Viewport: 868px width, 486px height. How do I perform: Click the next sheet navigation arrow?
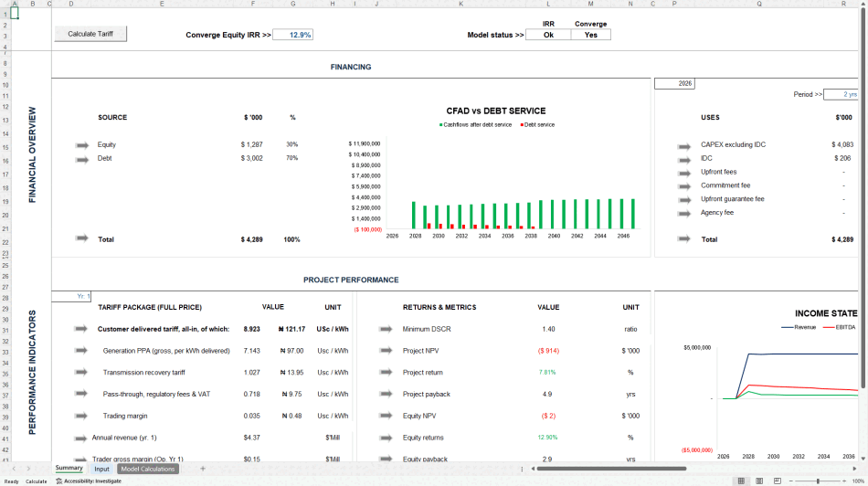[x=28, y=469]
